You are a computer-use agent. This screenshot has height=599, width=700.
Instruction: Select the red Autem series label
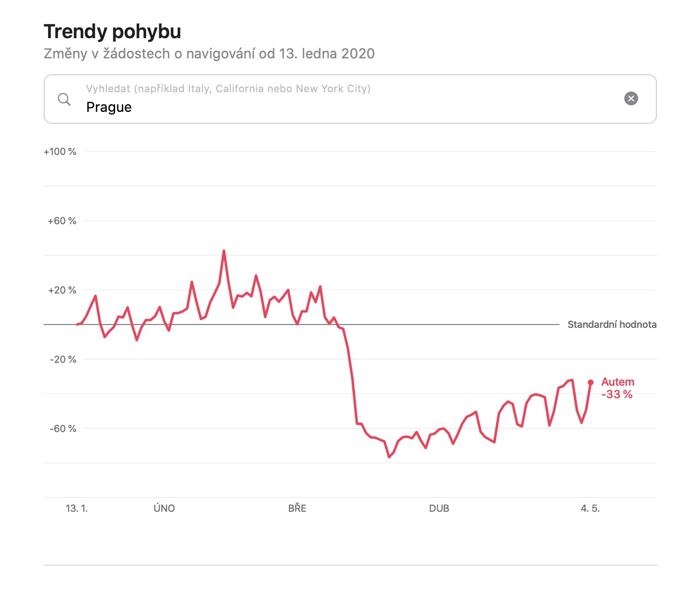[618, 382]
